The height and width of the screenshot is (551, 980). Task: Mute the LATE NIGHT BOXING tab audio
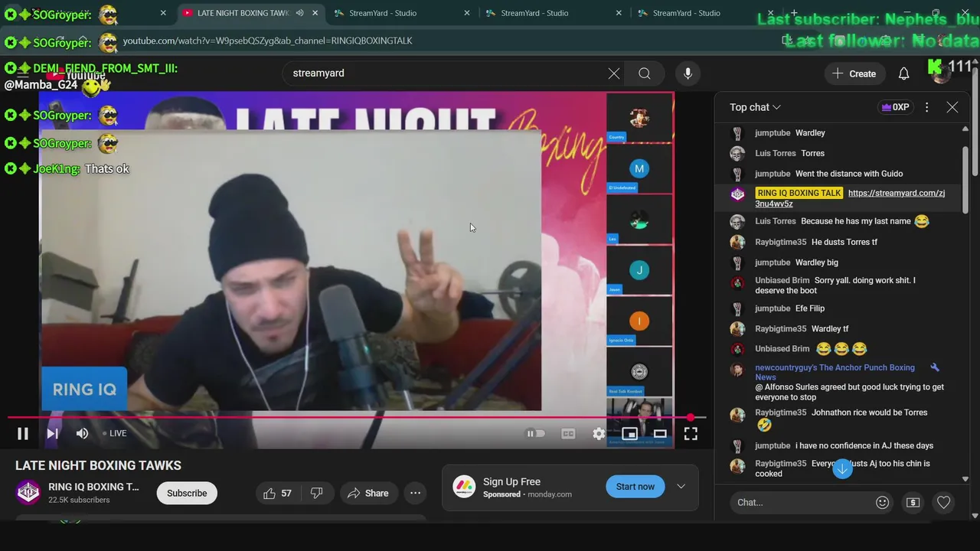[299, 13]
